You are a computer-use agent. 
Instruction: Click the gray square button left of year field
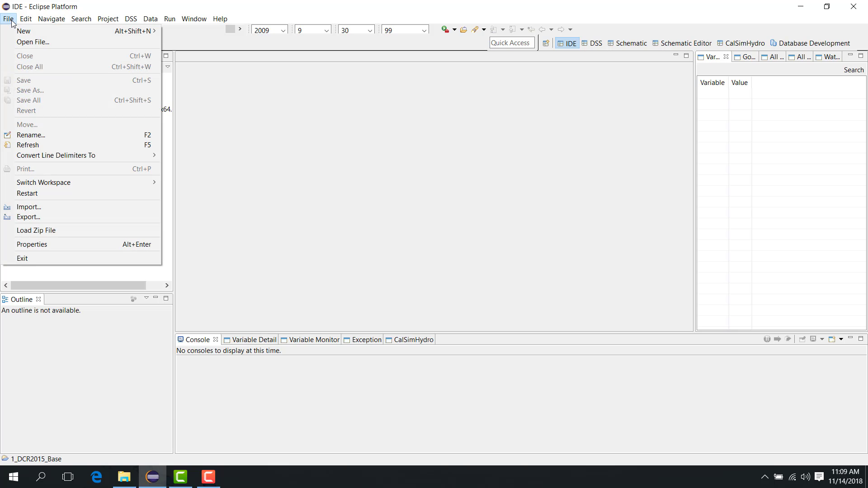pyautogui.click(x=230, y=29)
